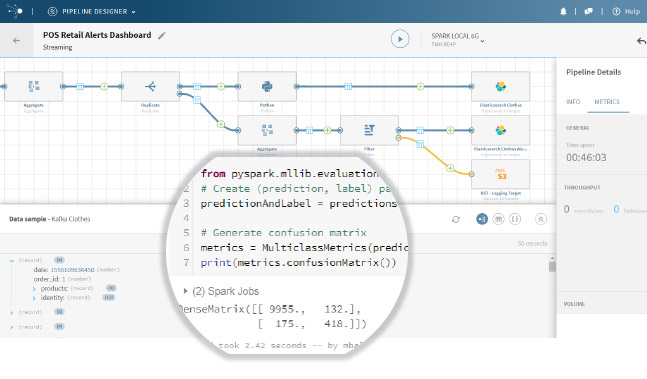Select the S3 Logging Target node

click(x=501, y=174)
